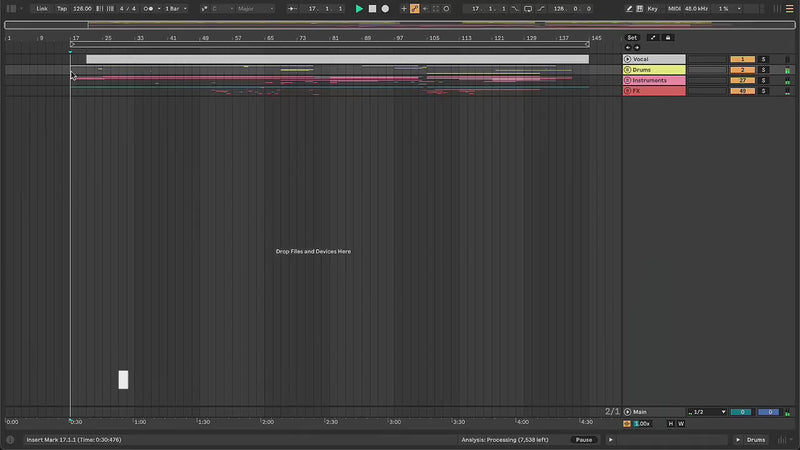This screenshot has height=450, width=800.
Task: Open the quantization 1 Bar dropdown
Action: (x=176, y=8)
